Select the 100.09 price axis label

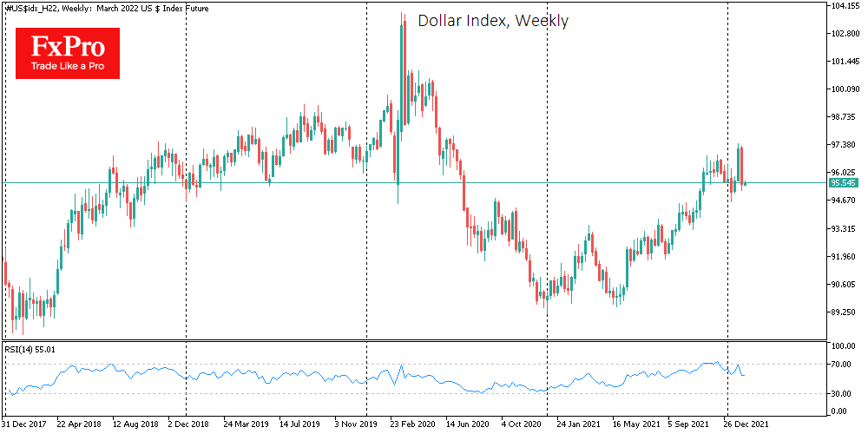(845, 89)
